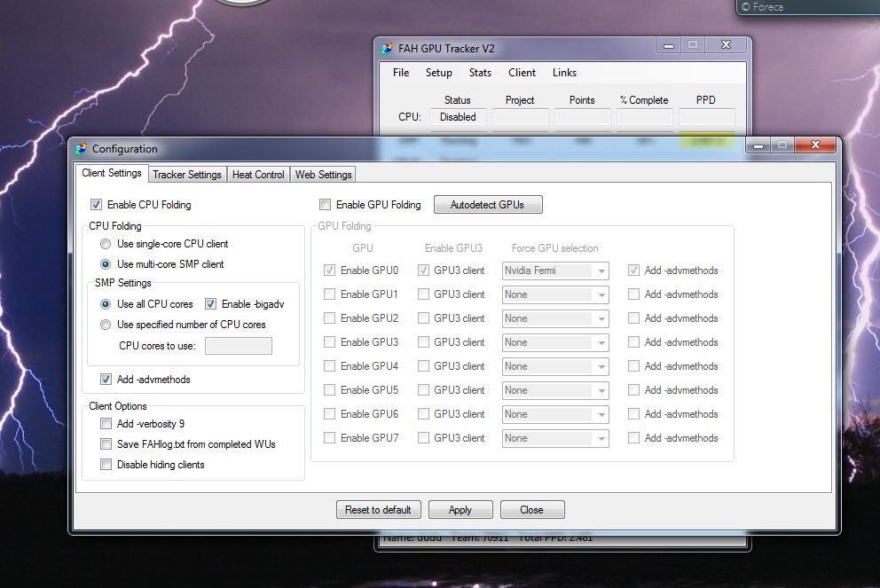This screenshot has height=588, width=880.
Task: Open GPU3 Force GPU selection dropdown
Action: pos(555,342)
